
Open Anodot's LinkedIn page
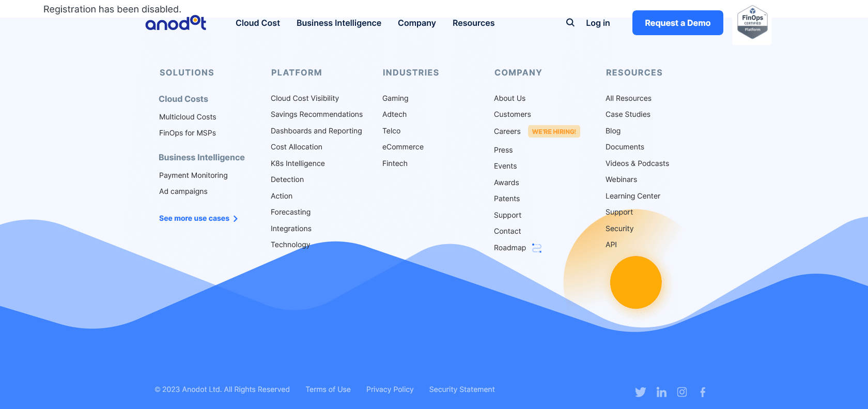pos(661,392)
